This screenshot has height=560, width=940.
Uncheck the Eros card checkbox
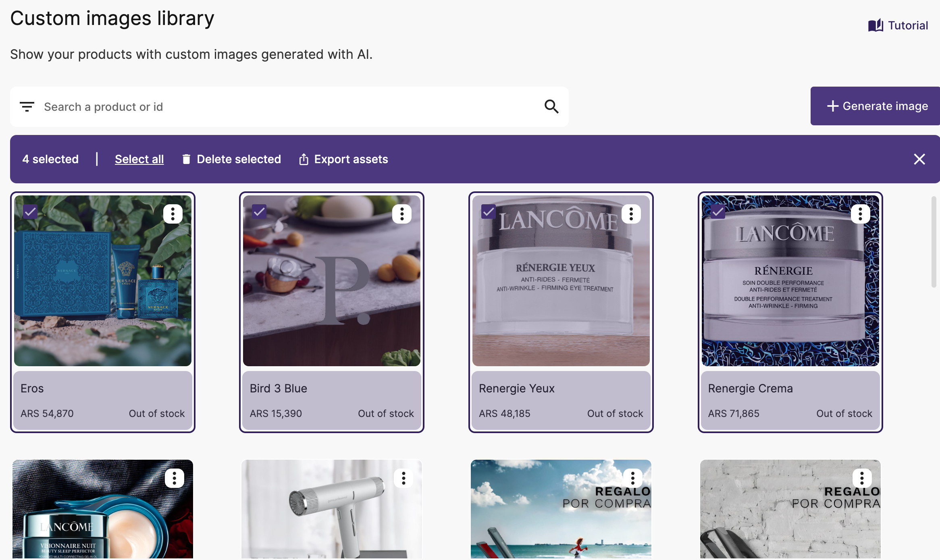pos(30,212)
